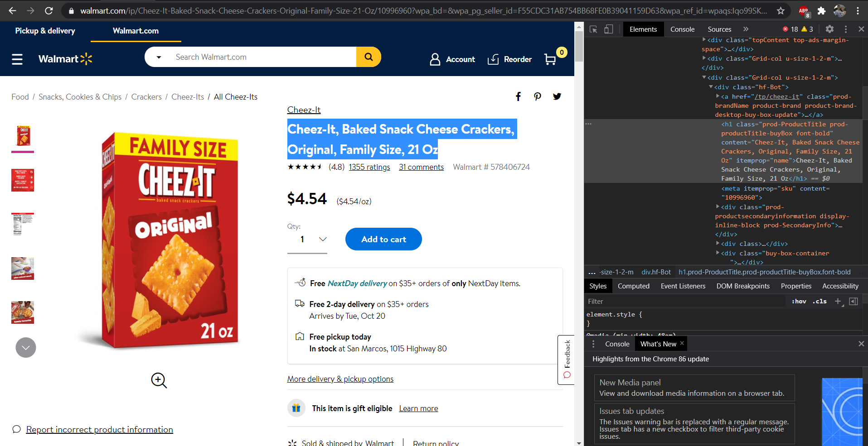Collapse the hf-Bot div node
868x446 pixels.
point(711,87)
